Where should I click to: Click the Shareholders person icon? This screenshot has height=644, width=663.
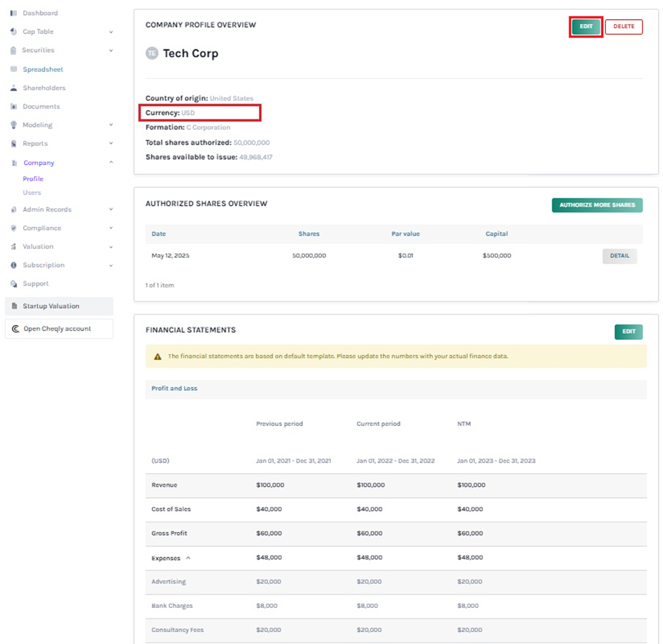point(14,88)
